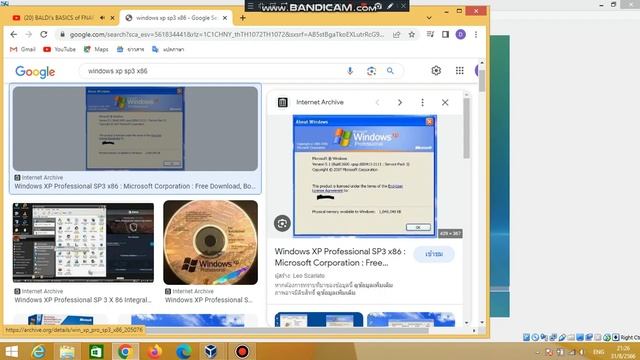This screenshot has height=360, width=640.
Task: Launch Microsoft Edge from the taskbar
Action: pos(183,351)
